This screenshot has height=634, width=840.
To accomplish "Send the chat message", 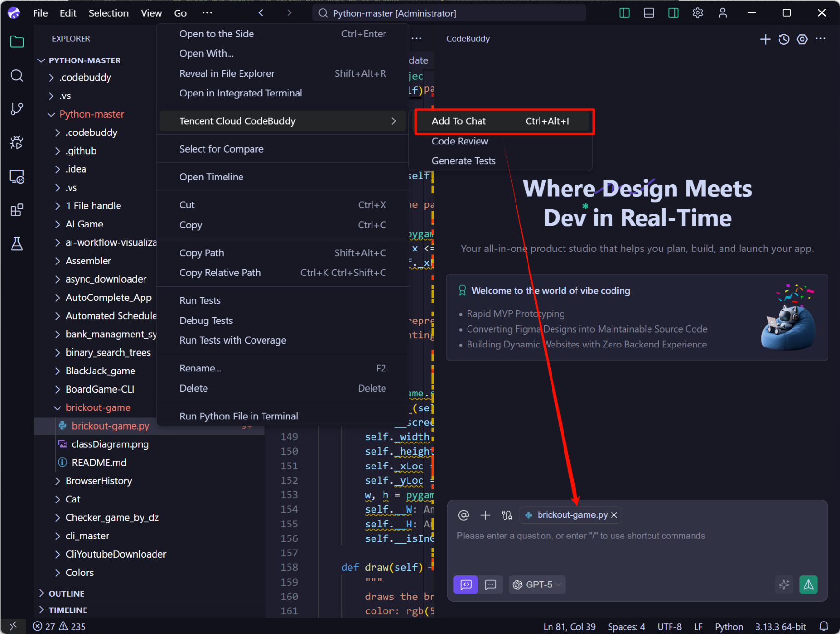I will click(x=808, y=585).
